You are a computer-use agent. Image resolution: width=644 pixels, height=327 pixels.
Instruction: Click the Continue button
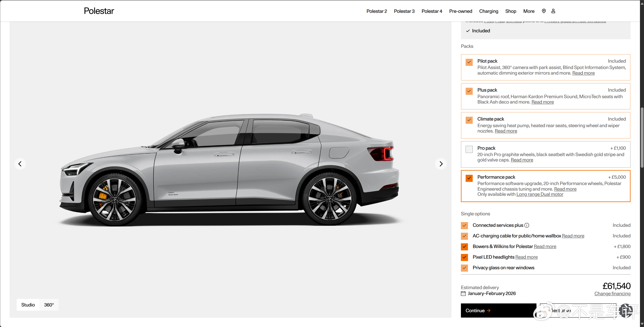[x=498, y=310]
